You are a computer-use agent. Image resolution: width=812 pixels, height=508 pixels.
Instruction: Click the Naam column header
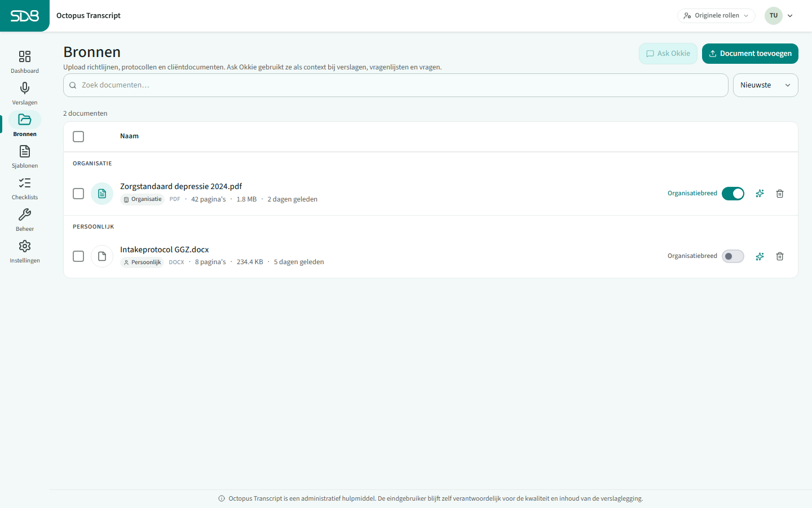point(129,136)
